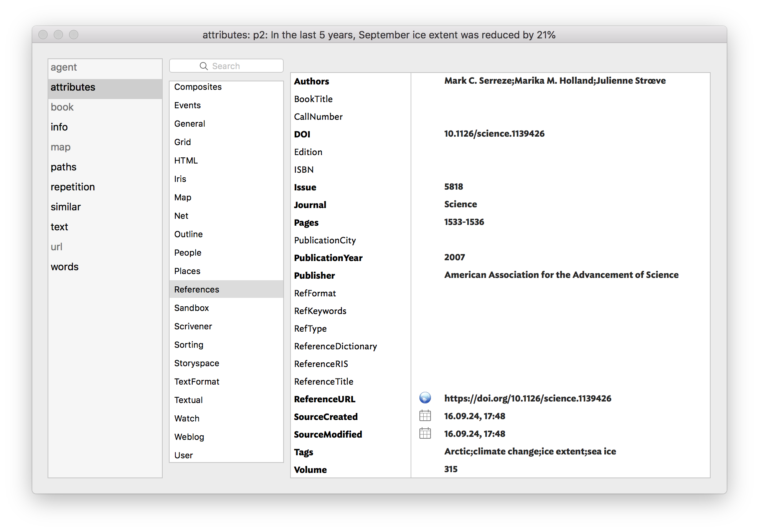Select the Tags attribute row
Screen dimensions: 759x532
[x=304, y=452]
